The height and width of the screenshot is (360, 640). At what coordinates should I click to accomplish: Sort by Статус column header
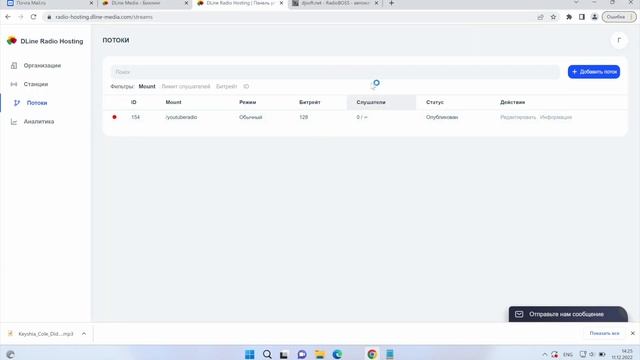point(435,102)
